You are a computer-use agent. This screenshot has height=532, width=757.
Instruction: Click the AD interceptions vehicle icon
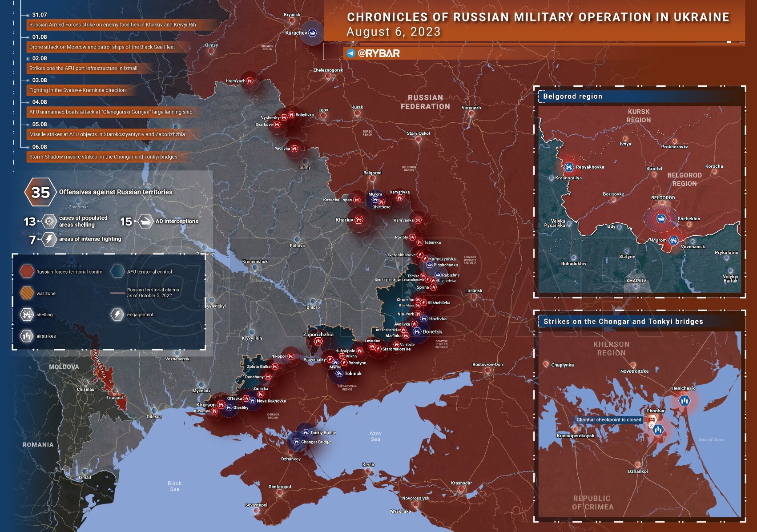click(145, 221)
